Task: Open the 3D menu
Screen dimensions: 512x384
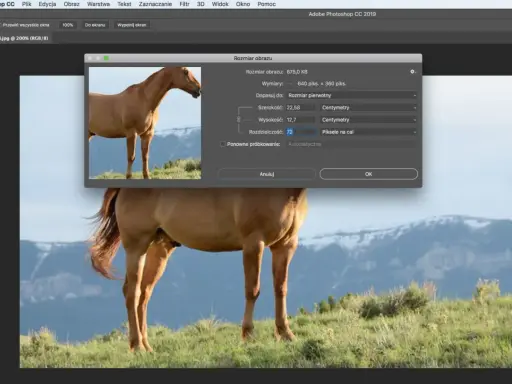Action: [x=201, y=4]
